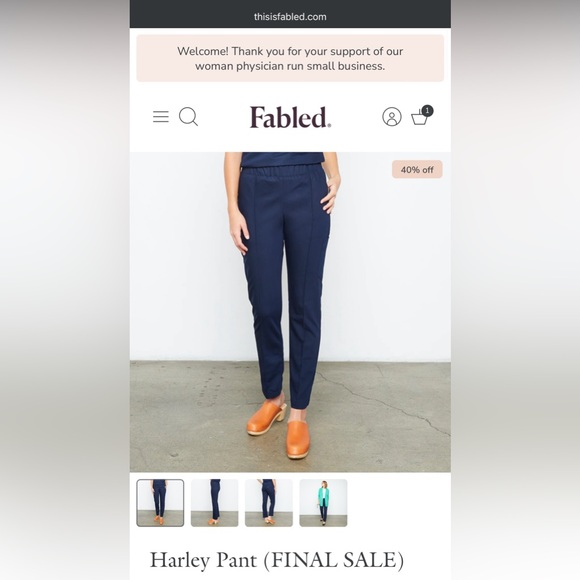This screenshot has width=580, height=580.
Task: Tap the thisisfabled.com address bar
Action: (x=290, y=17)
